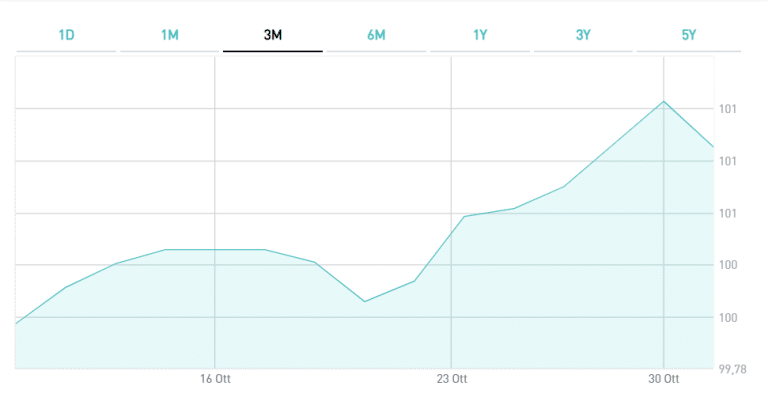Click the line's lowest dip before 23 Ott
Screen dimensions: 768x420
tap(365, 301)
